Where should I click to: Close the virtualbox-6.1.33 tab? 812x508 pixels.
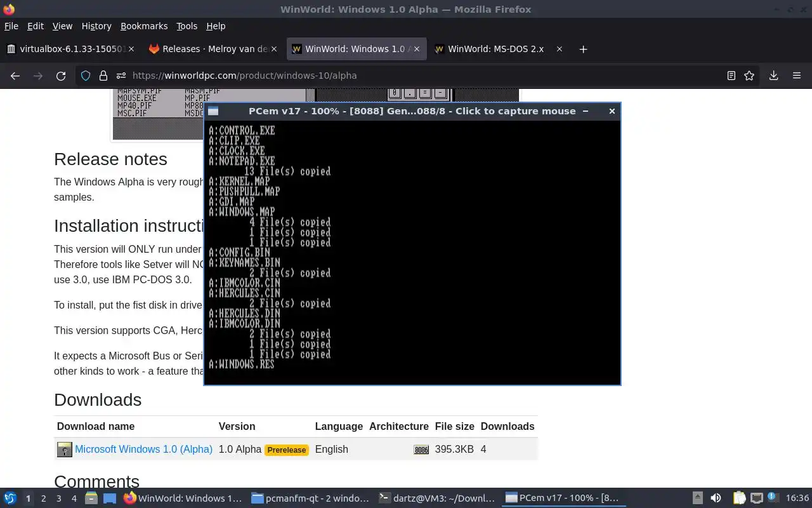click(131, 49)
